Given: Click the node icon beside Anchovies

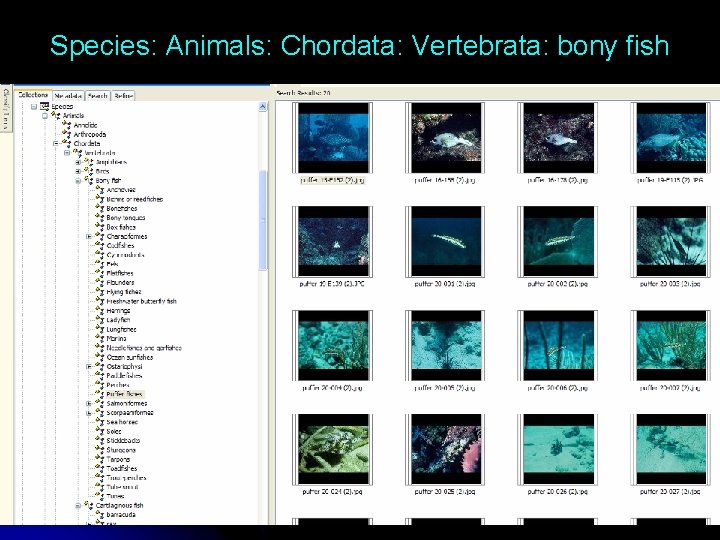Looking at the screenshot, I should click(100, 189).
